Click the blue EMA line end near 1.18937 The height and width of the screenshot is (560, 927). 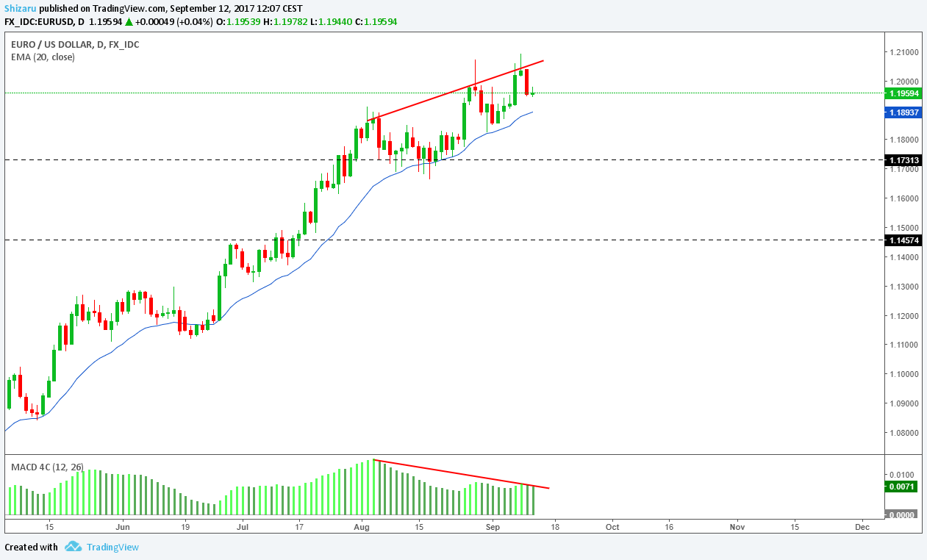coord(531,112)
